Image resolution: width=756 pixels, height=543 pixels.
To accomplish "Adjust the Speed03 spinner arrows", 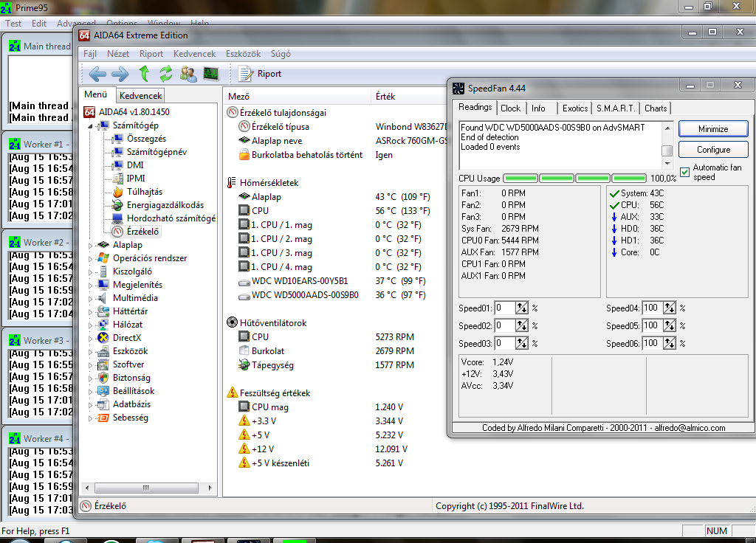I will click(522, 344).
